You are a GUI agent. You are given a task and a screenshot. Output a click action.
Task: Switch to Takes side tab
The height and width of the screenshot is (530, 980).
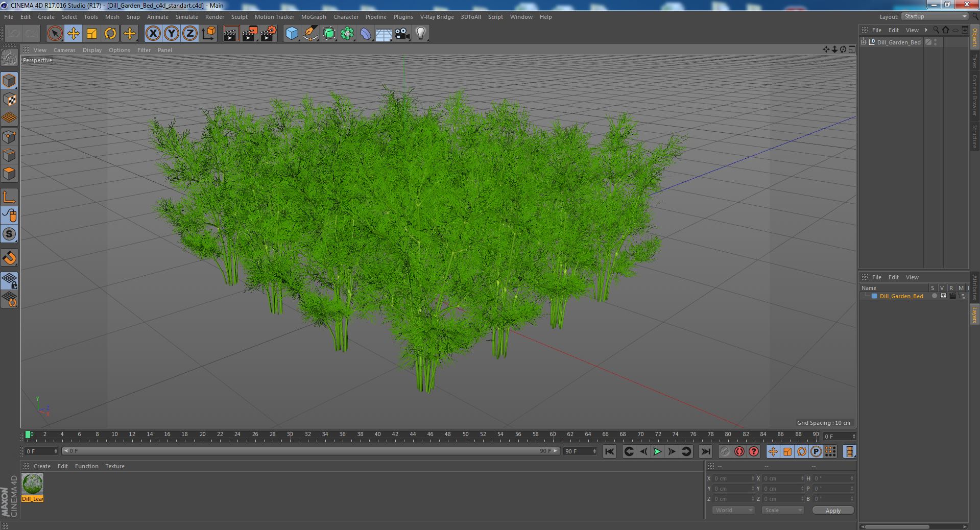974,61
